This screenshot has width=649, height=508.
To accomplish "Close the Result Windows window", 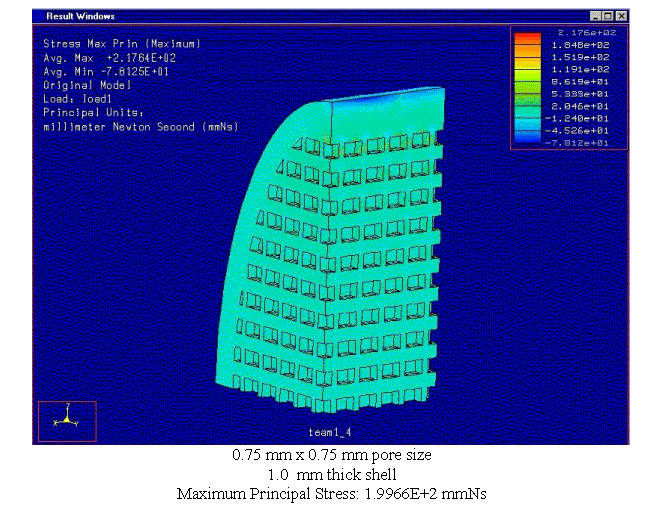I will (x=621, y=16).
